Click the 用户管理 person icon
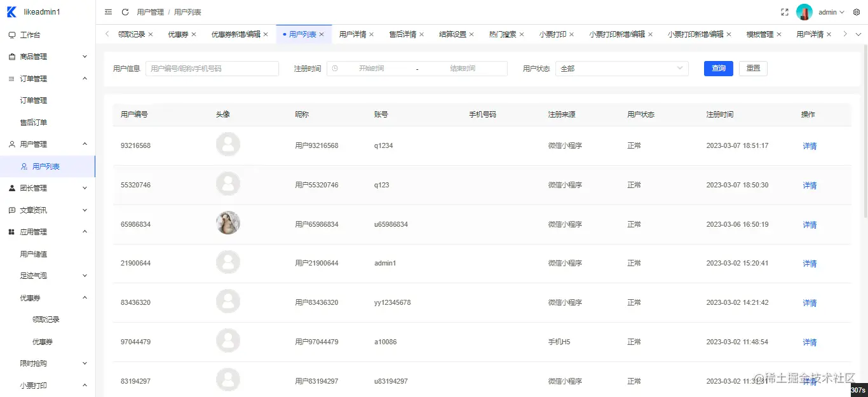 [12, 144]
